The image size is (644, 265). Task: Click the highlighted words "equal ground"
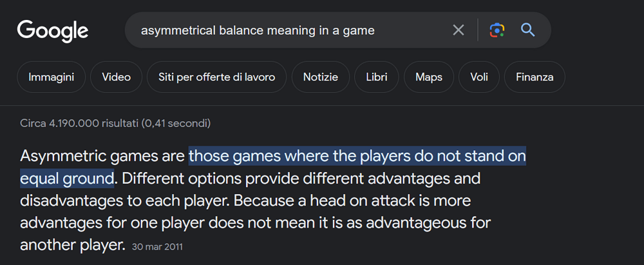coord(67,178)
